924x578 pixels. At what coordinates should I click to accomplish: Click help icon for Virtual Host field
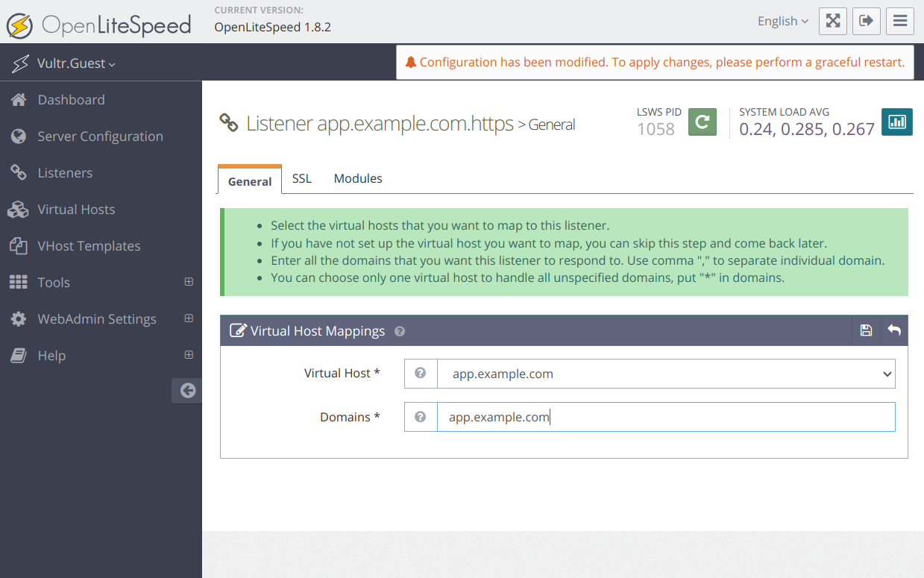(x=421, y=373)
